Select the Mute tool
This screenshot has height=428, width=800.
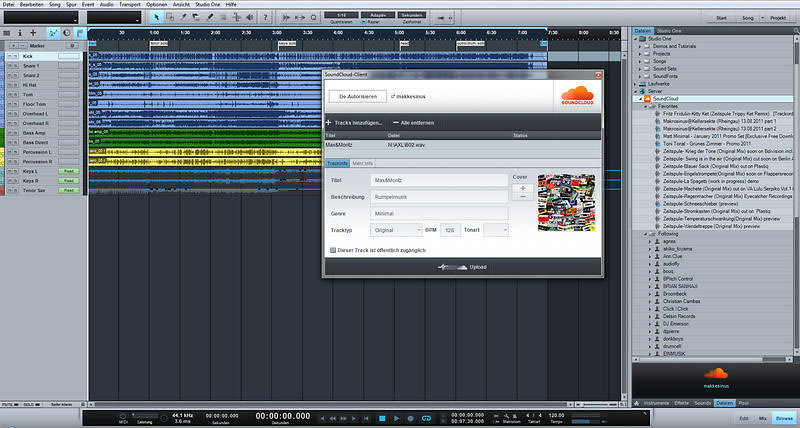coord(223,17)
